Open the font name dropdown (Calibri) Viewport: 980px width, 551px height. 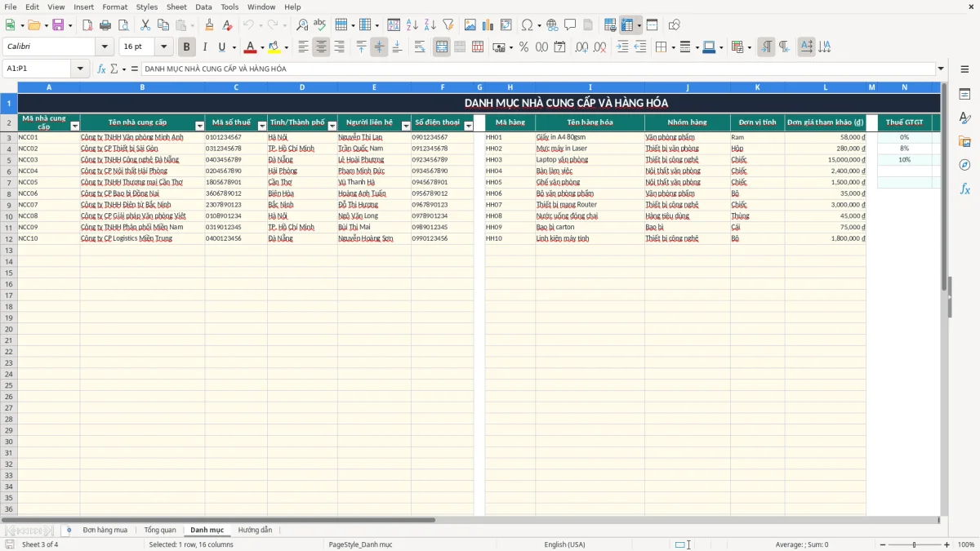click(105, 47)
